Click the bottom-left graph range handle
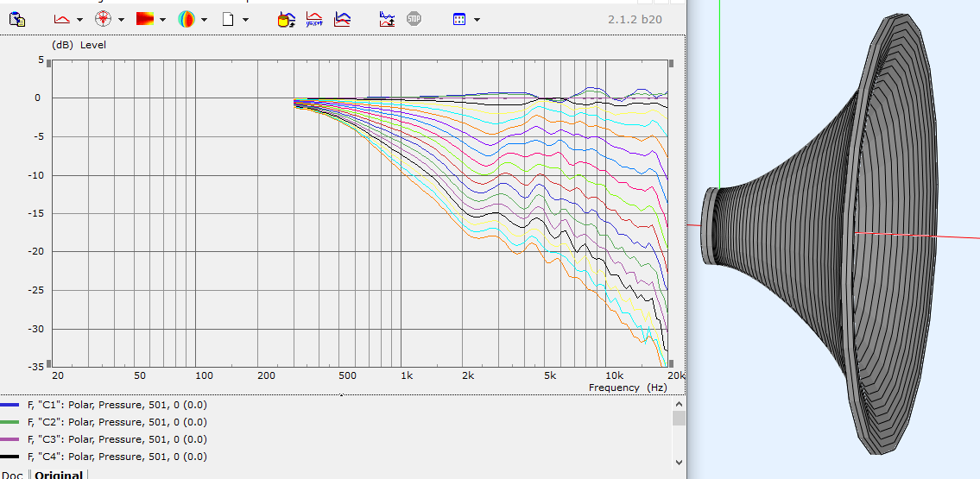 point(48,363)
